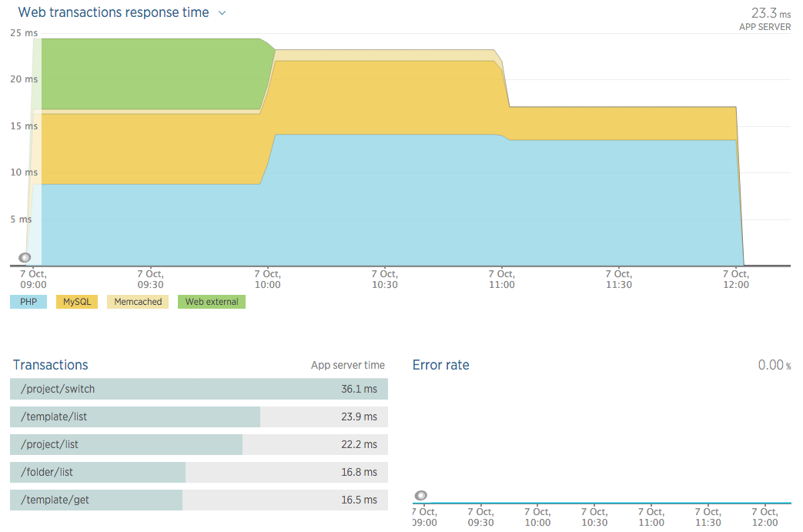Select the /folder/list transaction row

198,472
